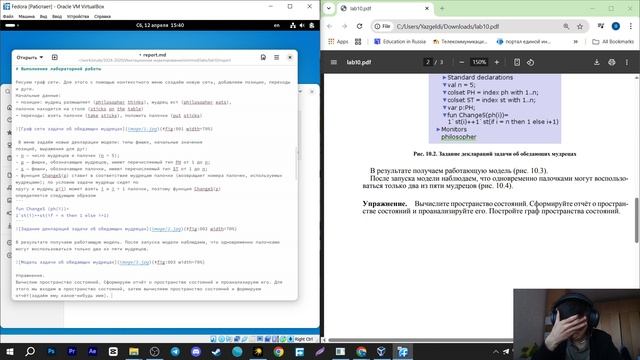Click the PDF vertical scrollbar thumb

[637, 220]
